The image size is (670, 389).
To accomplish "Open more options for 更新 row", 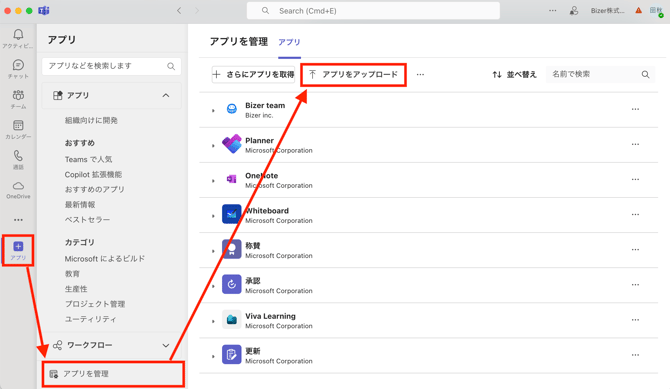I will tap(635, 354).
